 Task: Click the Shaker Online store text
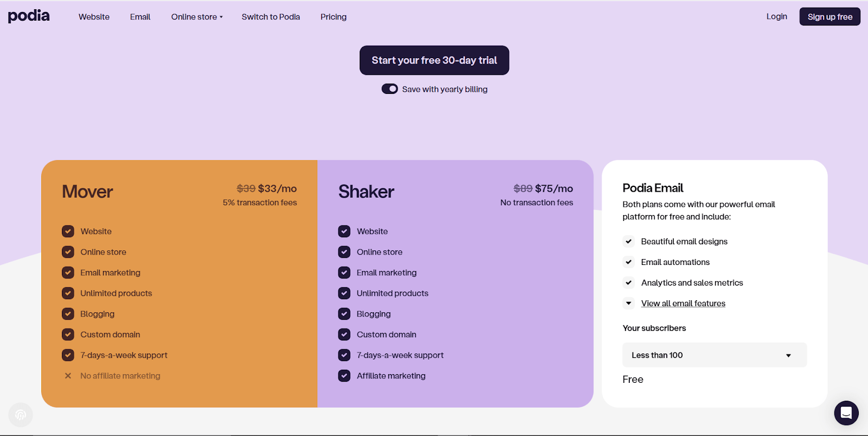(x=380, y=252)
